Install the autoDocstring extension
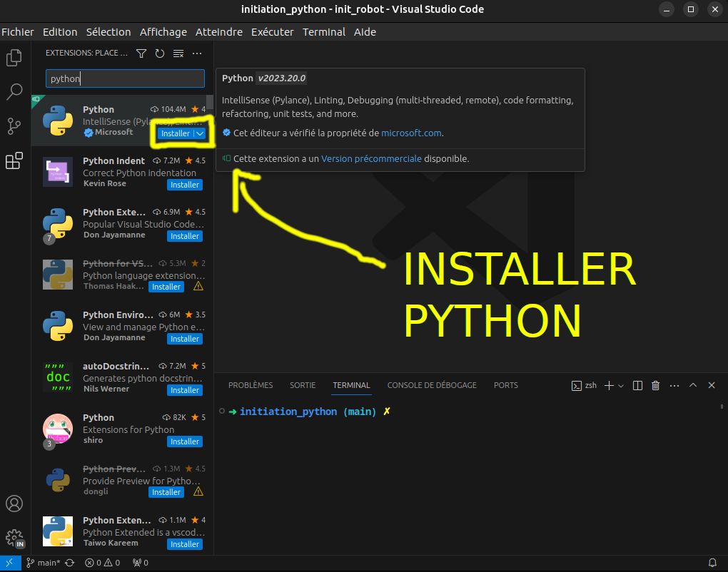The height and width of the screenshot is (572, 728). [x=185, y=390]
